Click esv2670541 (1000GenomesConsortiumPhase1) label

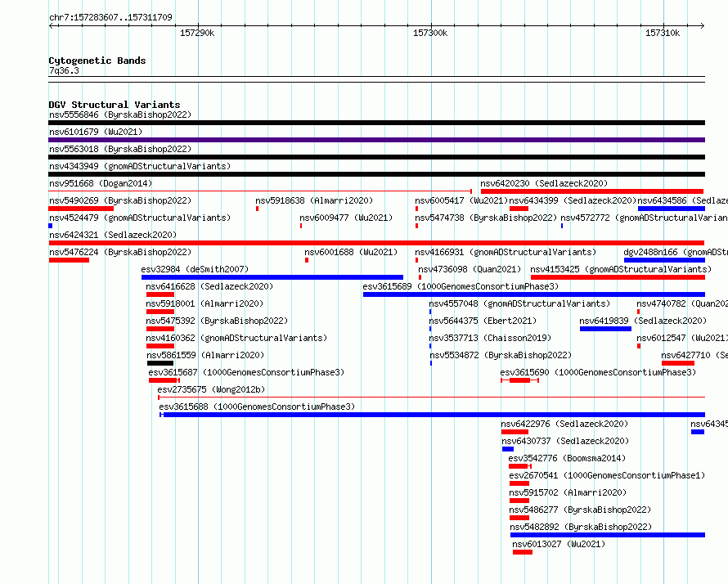(607, 475)
